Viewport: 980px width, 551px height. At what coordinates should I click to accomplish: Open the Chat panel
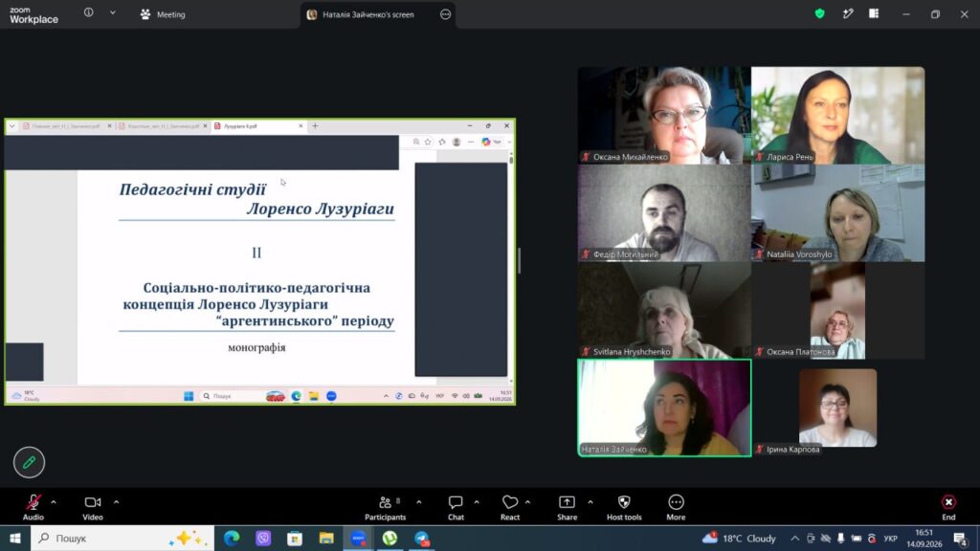[x=456, y=507]
